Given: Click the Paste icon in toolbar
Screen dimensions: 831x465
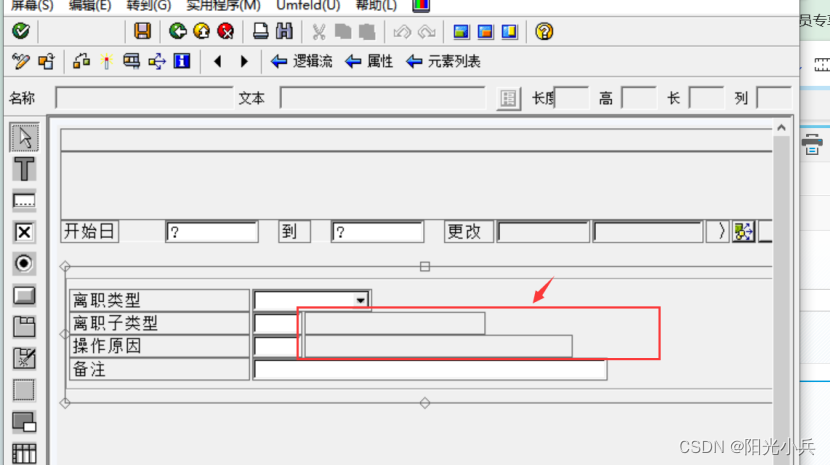Looking at the screenshot, I should 367,32.
